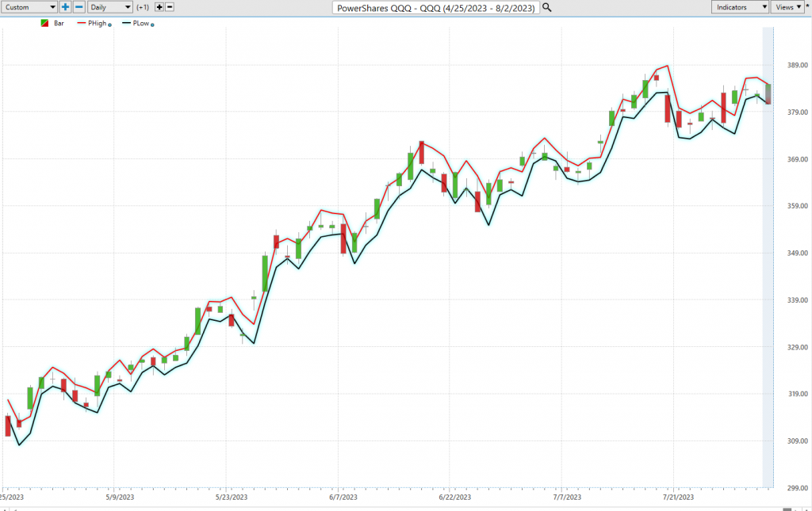Viewport: 812px width, 511px height.
Task: Open the Views dropdown
Action: click(787, 7)
